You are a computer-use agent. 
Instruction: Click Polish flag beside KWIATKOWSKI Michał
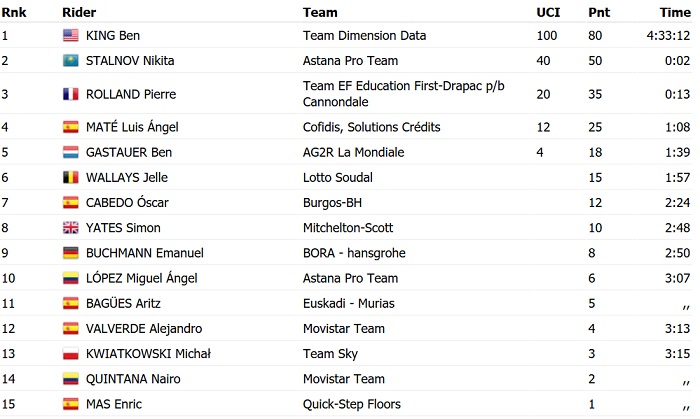70,354
